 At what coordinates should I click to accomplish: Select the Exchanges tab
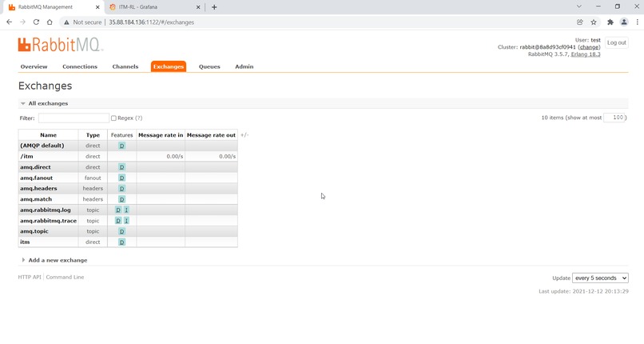click(169, 66)
